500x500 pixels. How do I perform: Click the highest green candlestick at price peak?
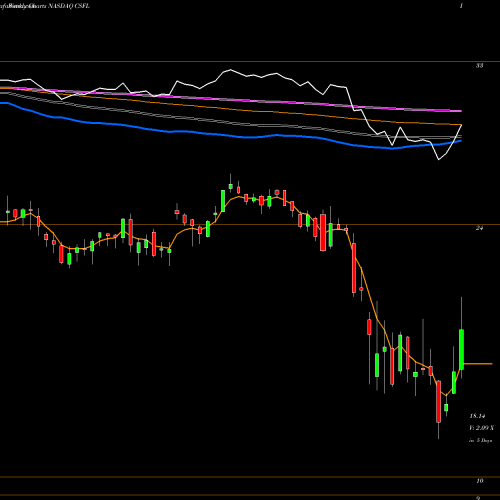pos(231,186)
